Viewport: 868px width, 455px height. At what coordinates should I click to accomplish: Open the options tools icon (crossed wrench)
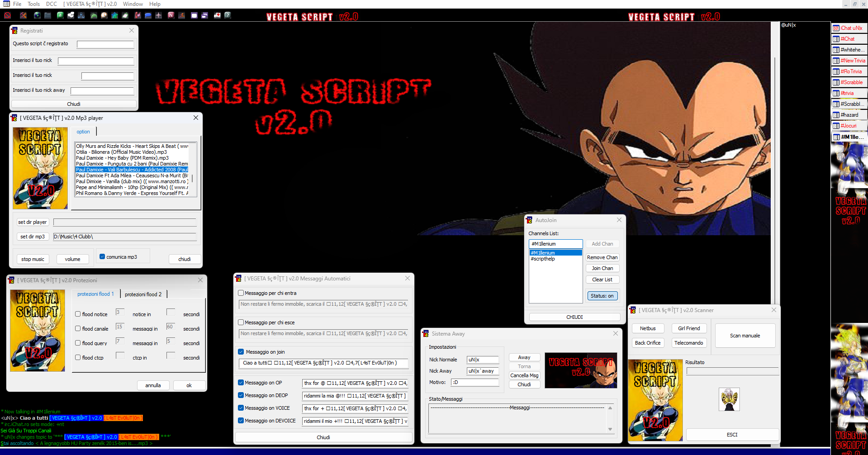point(24,15)
